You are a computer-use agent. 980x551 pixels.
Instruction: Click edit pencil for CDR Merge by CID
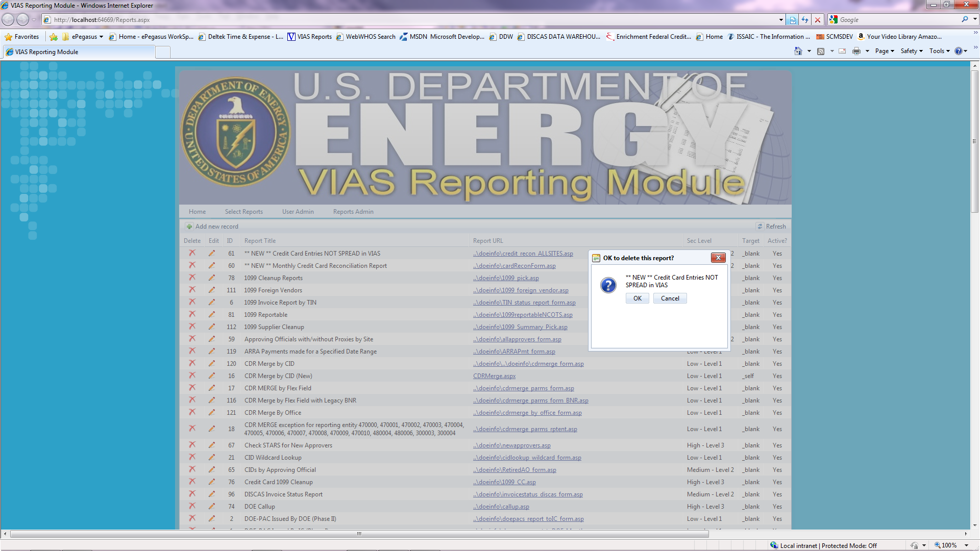(211, 364)
